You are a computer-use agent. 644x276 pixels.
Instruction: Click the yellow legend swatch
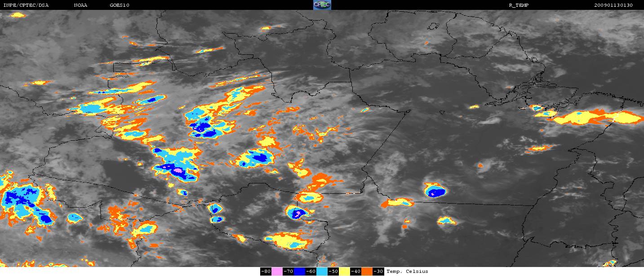click(x=344, y=272)
